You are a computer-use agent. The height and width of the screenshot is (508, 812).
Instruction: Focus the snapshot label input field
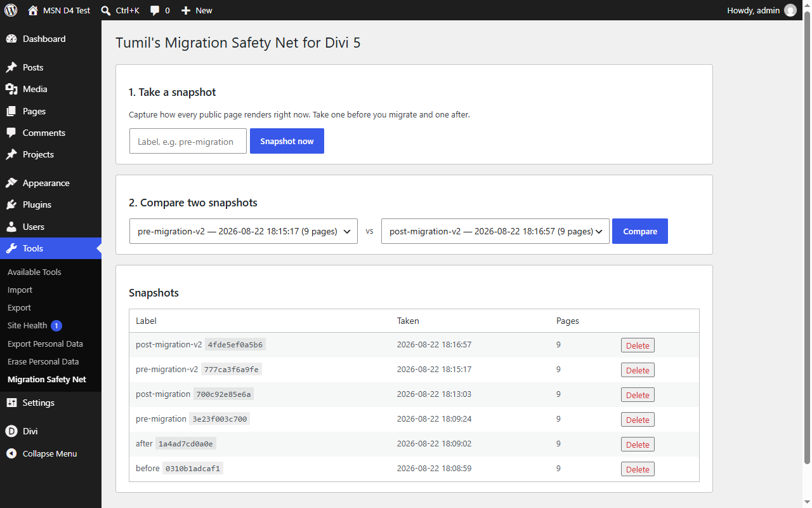pos(188,141)
